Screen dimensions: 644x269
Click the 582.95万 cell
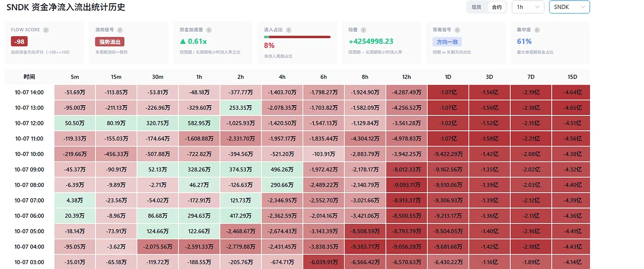(x=199, y=123)
